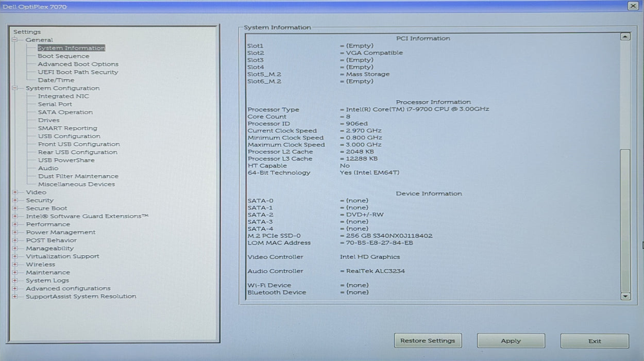Open Drives settings

pyautogui.click(x=48, y=120)
